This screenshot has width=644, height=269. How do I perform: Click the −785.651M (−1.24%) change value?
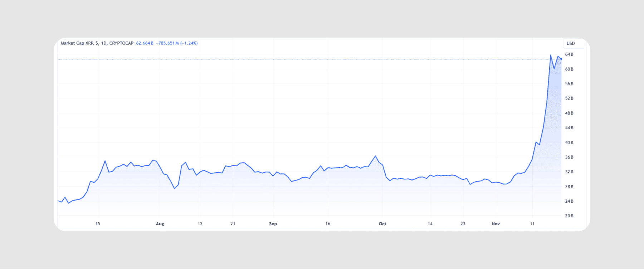(x=177, y=43)
